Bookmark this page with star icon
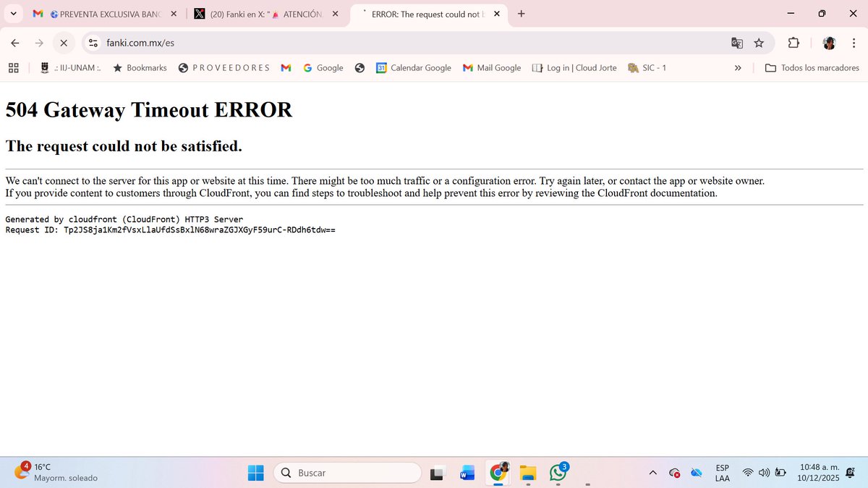868x488 pixels. click(759, 43)
